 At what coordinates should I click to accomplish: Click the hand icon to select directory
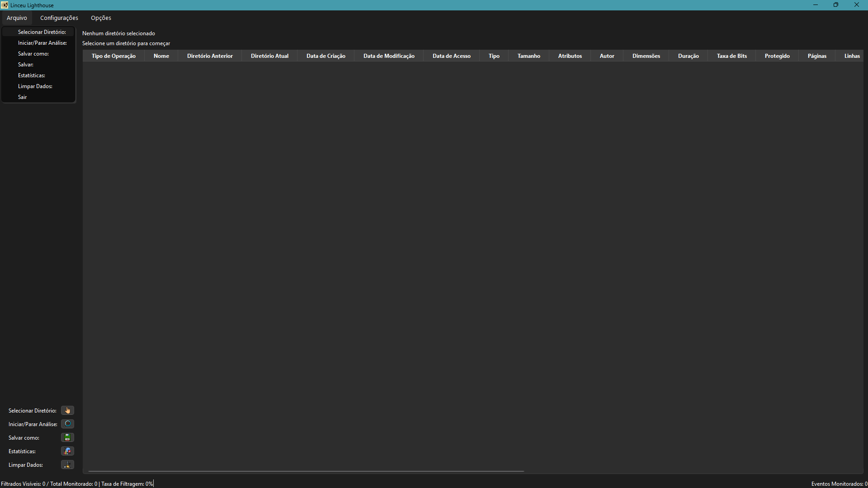(67, 410)
